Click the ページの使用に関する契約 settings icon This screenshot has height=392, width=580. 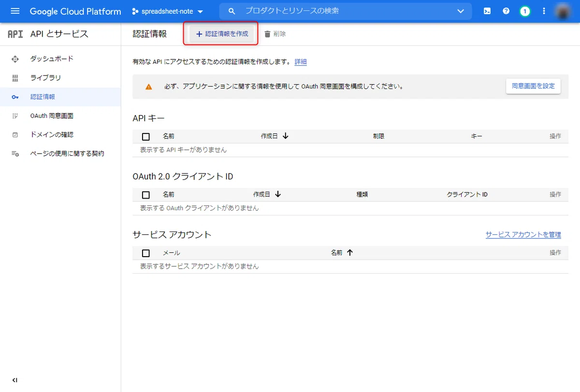click(15, 154)
